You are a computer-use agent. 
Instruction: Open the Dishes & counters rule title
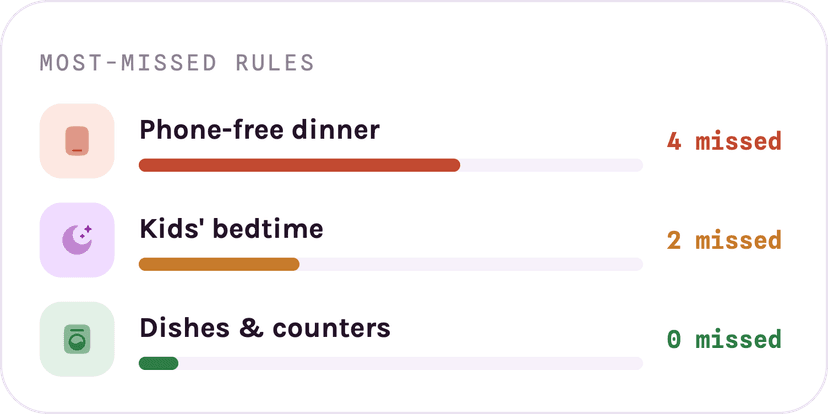point(265,328)
